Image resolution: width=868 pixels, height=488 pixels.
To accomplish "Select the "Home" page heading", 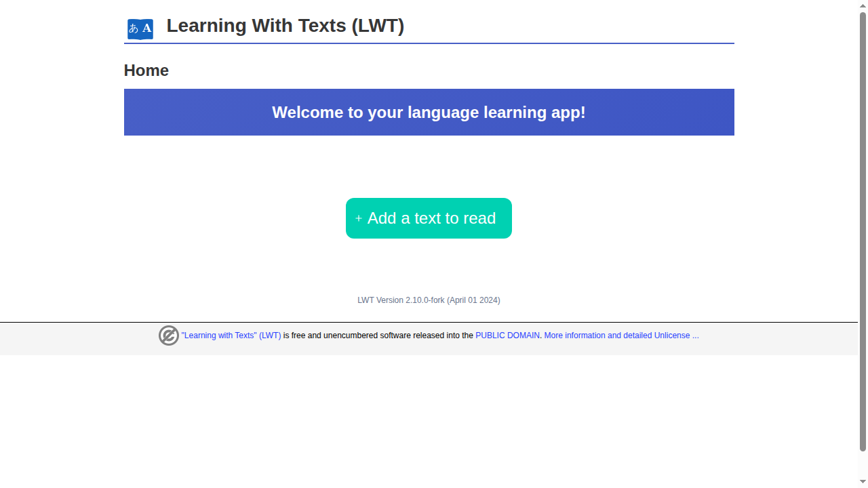I will point(146,70).
